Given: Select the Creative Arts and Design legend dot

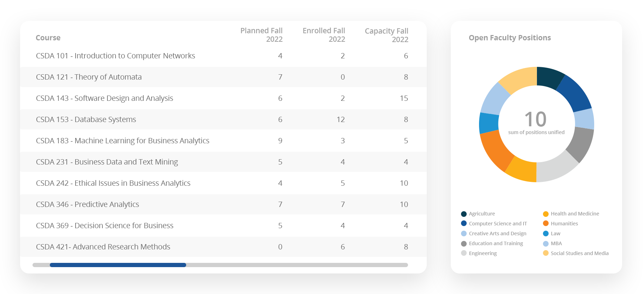Looking at the screenshot, I should coord(464,234).
